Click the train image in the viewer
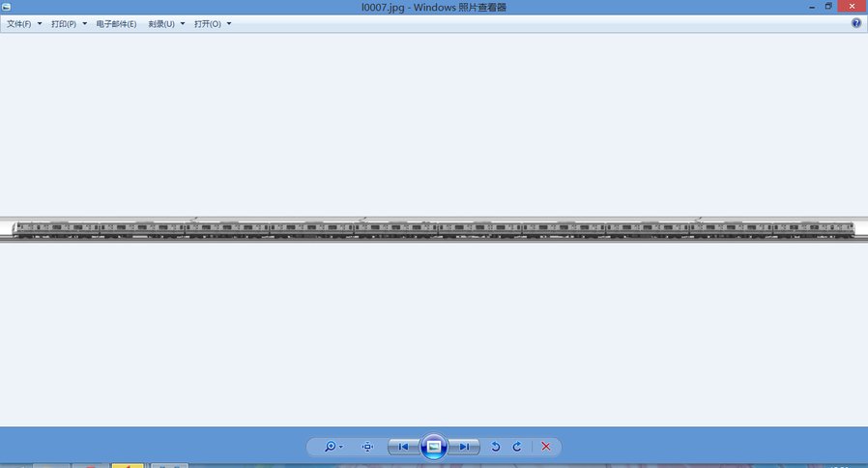Image resolution: width=868 pixels, height=468 pixels. (x=434, y=229)
